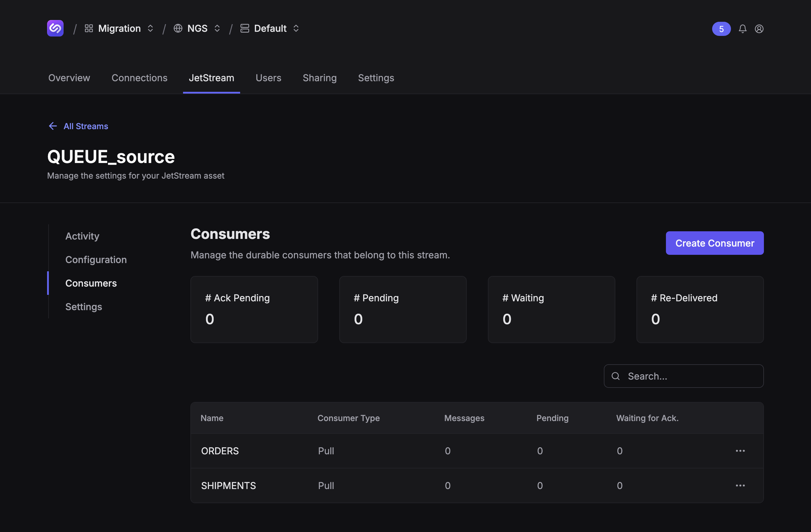Focus the consumer Search field
This screenshot has height=532, width=811.
coord(692,376)
